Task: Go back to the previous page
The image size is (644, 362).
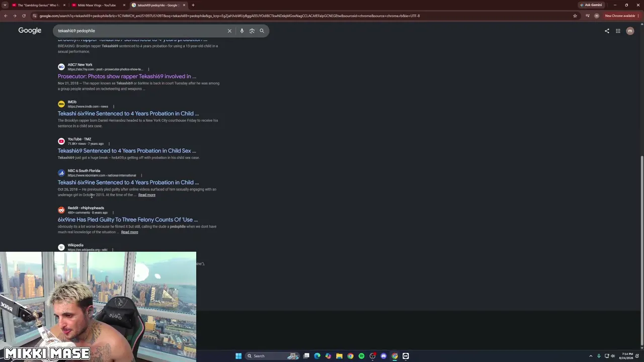Action: (6, 16)
